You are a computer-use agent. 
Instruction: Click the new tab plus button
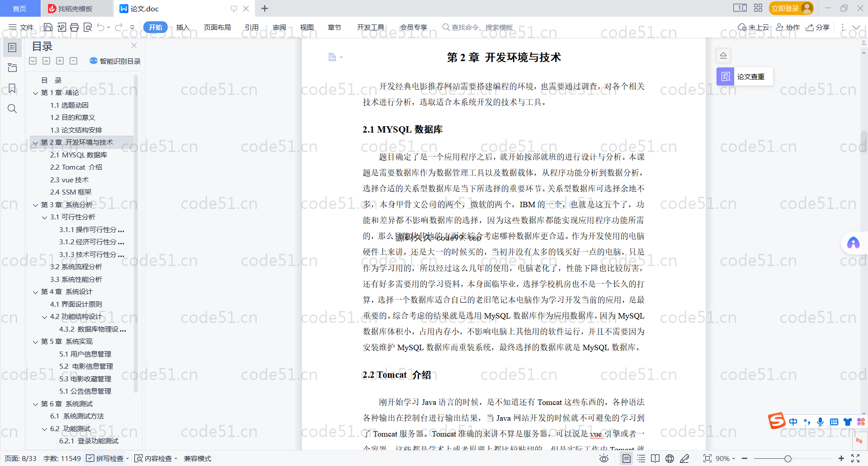265,8
